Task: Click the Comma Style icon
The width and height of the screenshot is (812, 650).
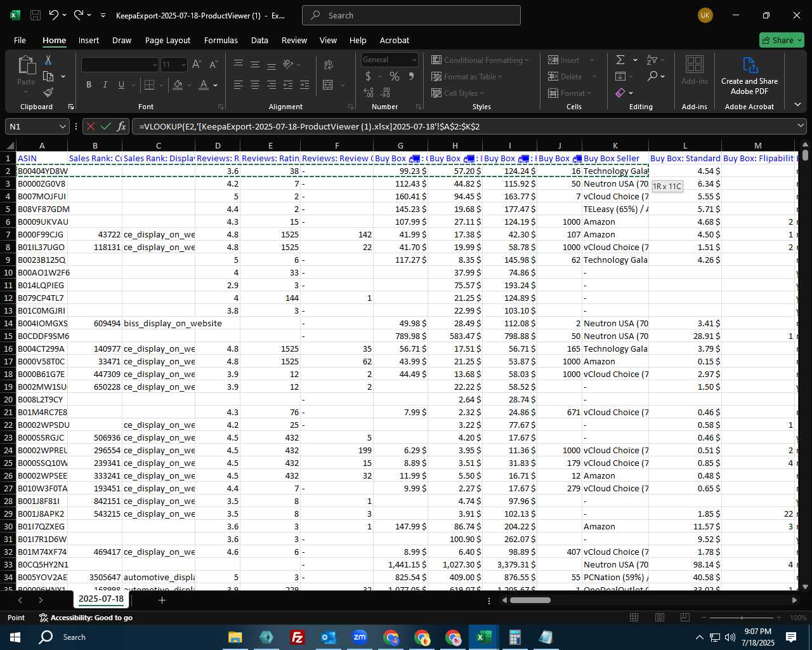Action: (411, 76)
